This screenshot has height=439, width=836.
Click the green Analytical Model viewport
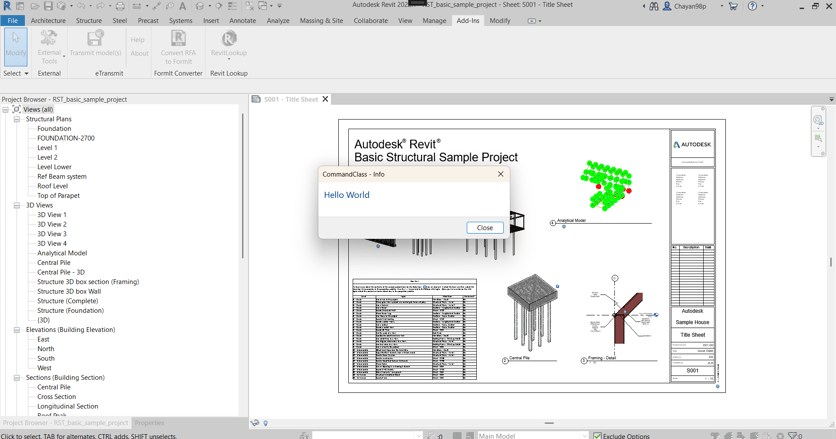pyautogui.click(x=606, y=185)
